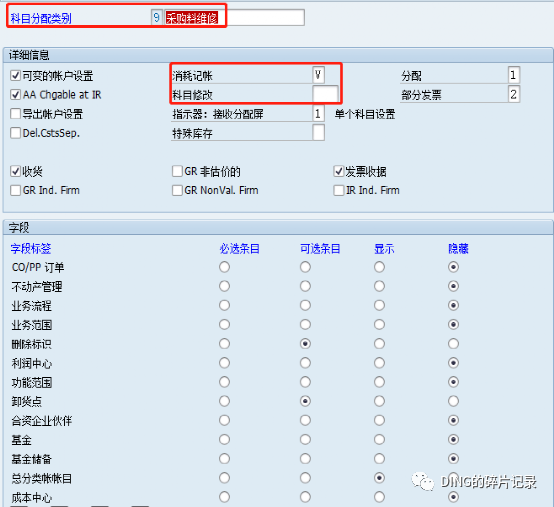Select 隐藏 for 功能范围
The image size is (554, 507).
tap(453, 382)
